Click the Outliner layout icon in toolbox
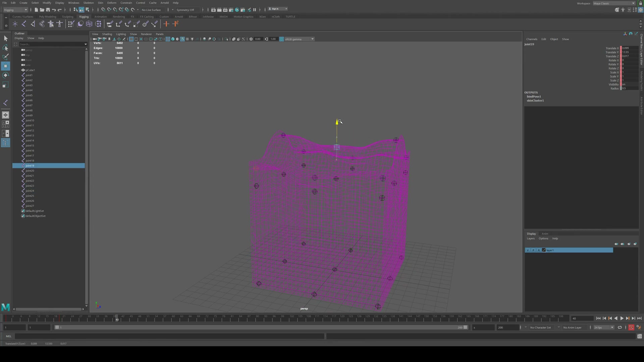Screen dimensions: 644x362 [x=5, y=143]
